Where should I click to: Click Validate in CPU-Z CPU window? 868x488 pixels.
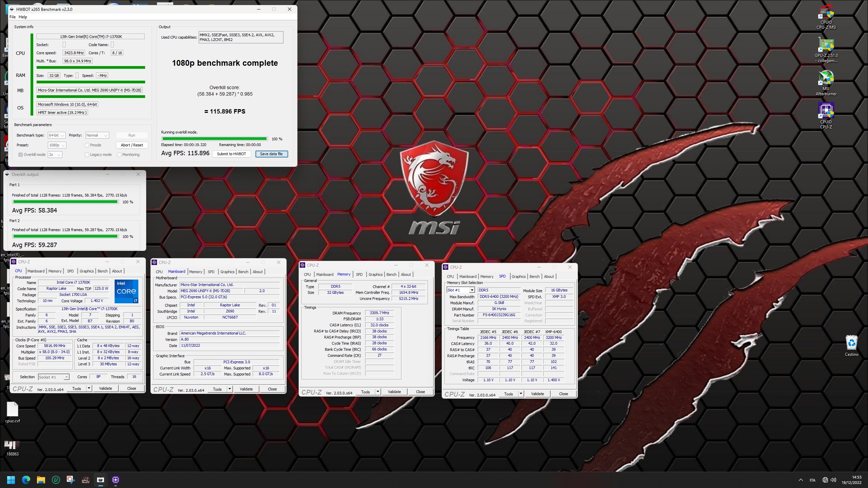pyautogui.click(x=105, y=388)
